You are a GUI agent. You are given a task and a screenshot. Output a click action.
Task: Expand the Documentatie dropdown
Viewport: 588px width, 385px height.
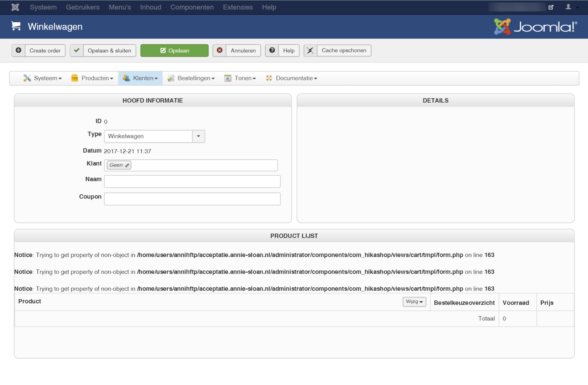[x=291, y=78]
